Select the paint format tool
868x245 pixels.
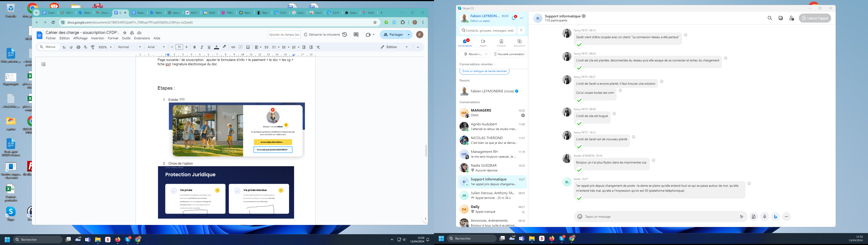pyautogui.click(x=93, y=47)
